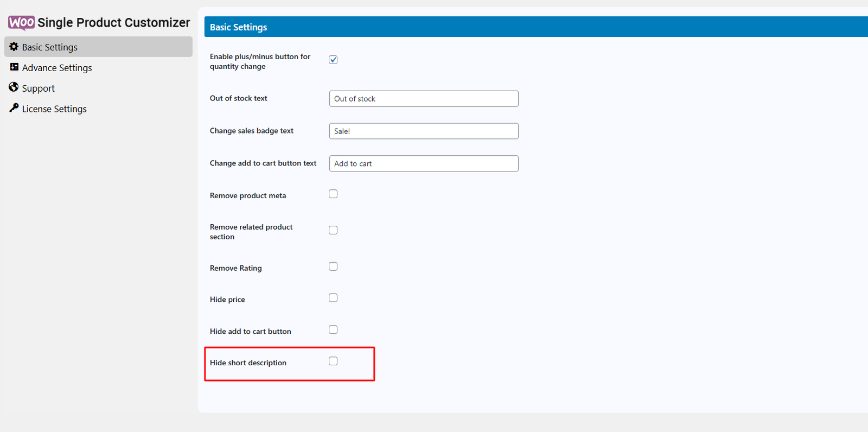Go to the Support page

tap(38, 88)
